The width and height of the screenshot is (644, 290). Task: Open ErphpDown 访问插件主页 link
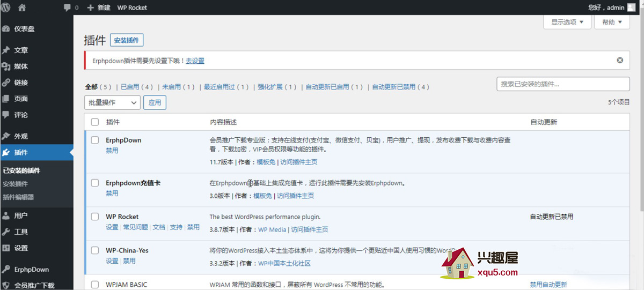[299, 162]
